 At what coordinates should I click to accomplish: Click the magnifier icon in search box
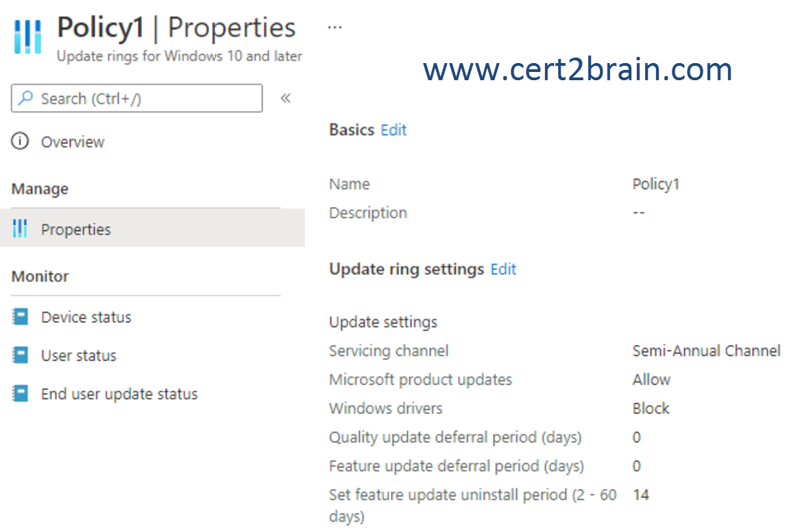click(25, 98)
